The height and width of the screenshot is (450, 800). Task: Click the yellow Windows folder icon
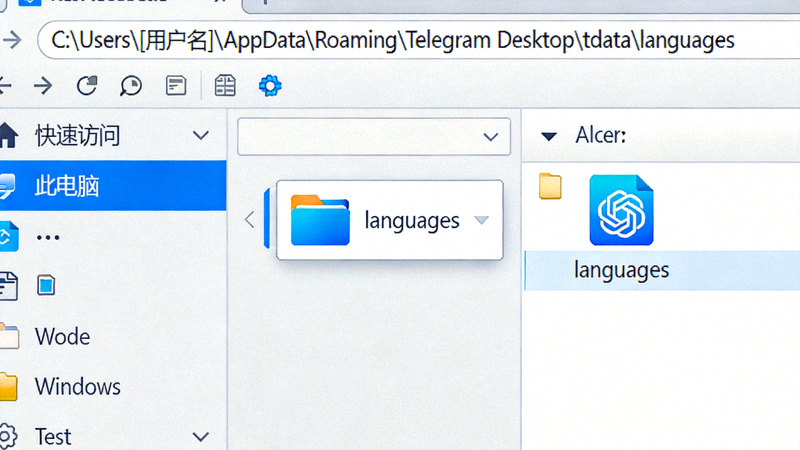(9, 387)
